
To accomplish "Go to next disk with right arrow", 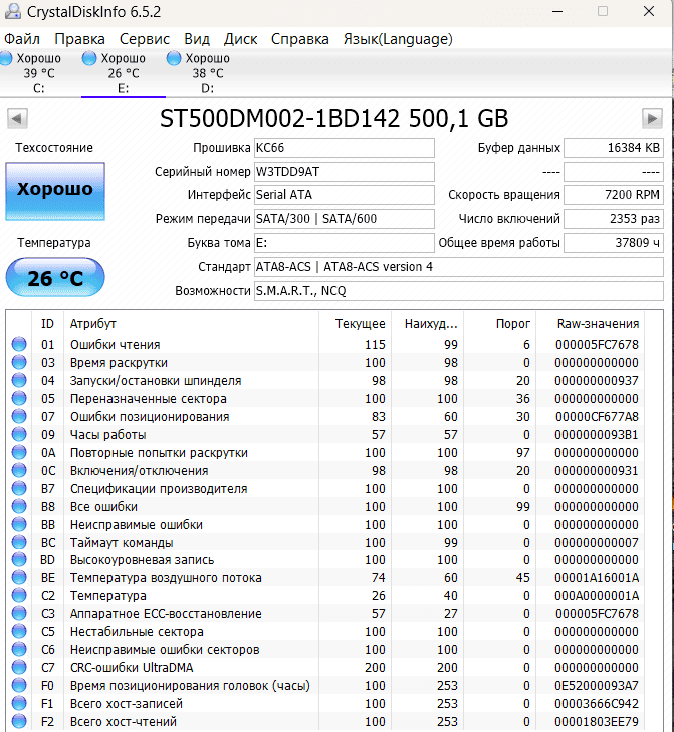I will (653, 119).
